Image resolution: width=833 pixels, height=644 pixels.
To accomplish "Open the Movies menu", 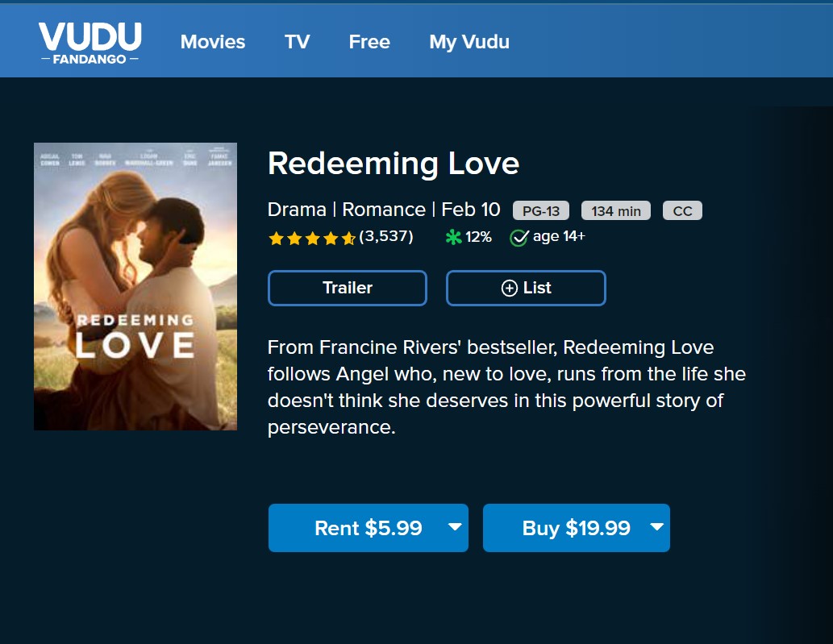I will click(x=213, y=42).
